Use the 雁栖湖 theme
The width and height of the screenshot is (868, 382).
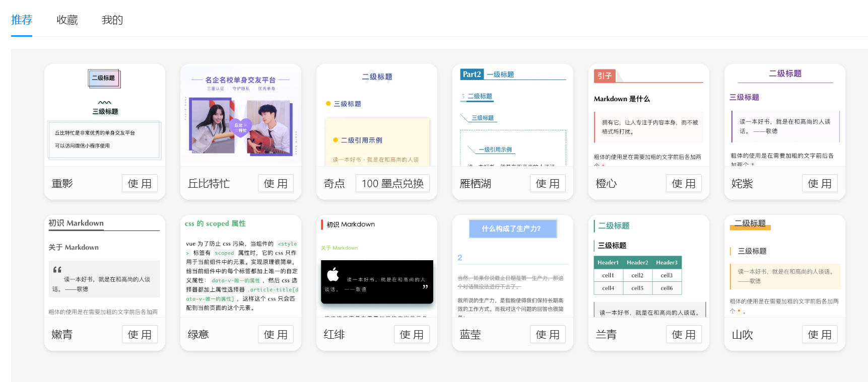[x=548, y=183]
